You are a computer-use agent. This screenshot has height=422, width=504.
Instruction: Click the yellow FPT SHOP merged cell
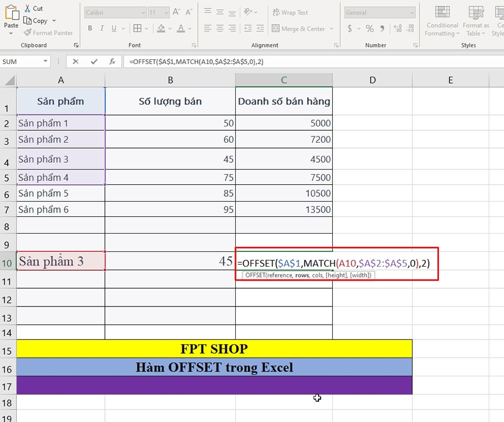pyautogui.click(x=214, y=349)
